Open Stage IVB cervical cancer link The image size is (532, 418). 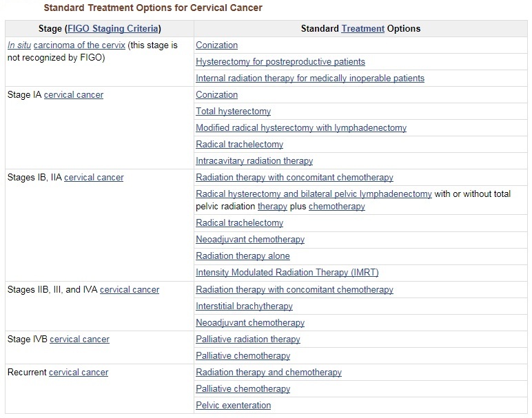click(x=79, y=339)
